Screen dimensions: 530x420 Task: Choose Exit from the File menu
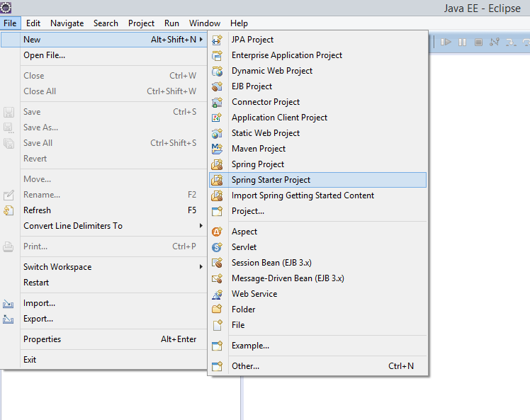click(x=103, y=360)
